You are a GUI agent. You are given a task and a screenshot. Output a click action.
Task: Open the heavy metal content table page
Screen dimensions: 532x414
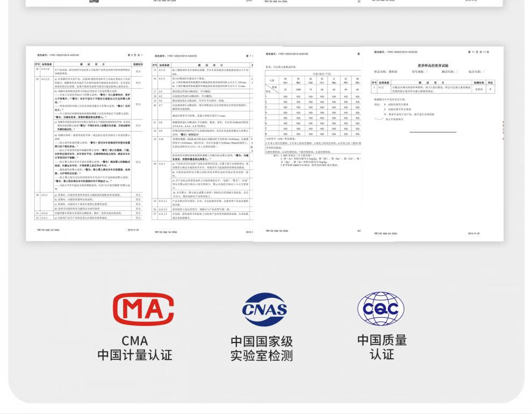308,144
